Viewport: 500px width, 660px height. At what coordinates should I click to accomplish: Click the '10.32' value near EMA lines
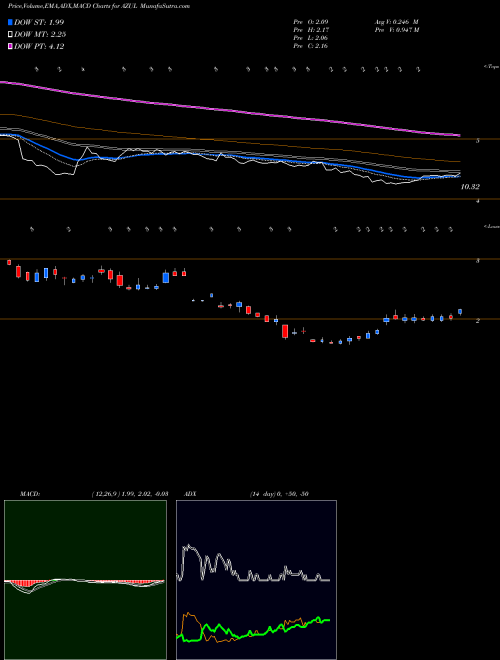(470, 186)
